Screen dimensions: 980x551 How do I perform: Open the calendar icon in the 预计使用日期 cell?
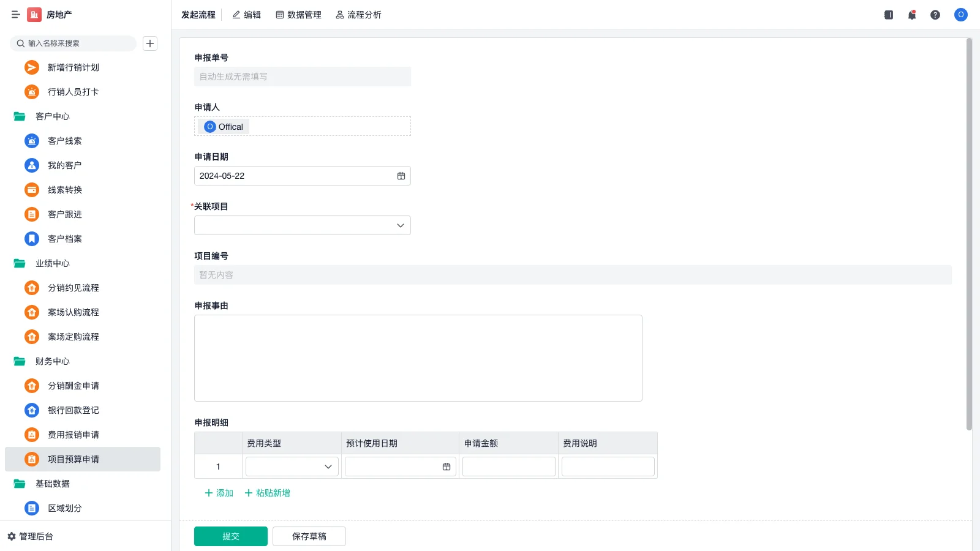tap(447, 467)
